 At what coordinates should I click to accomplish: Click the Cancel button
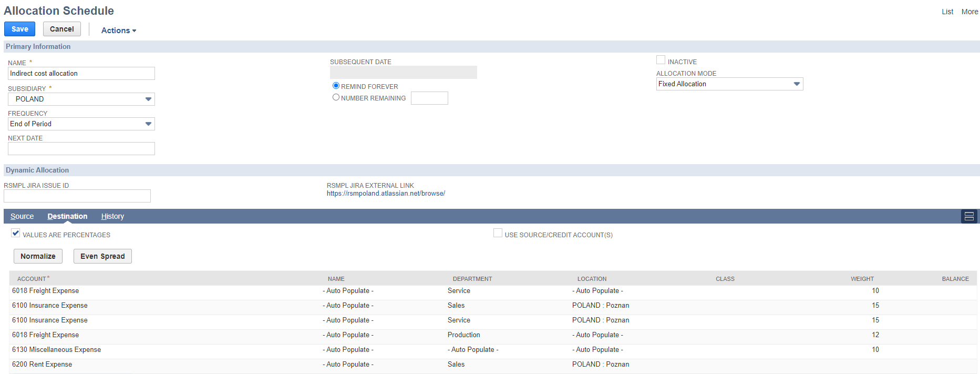tap(62, 29)
